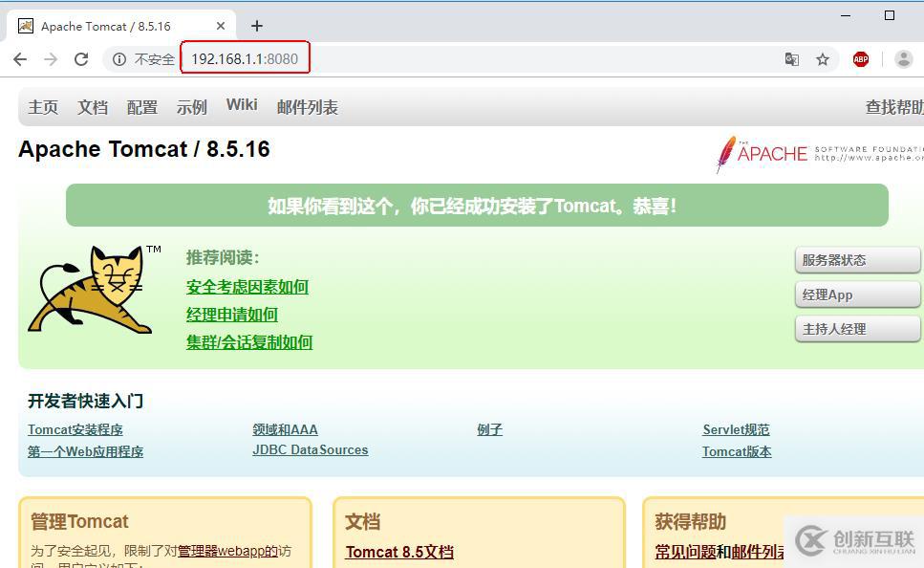Open the 集群/会话复制如何 link
The width and height of the screenshot is (924, 568).
click(x=249, y=342)
